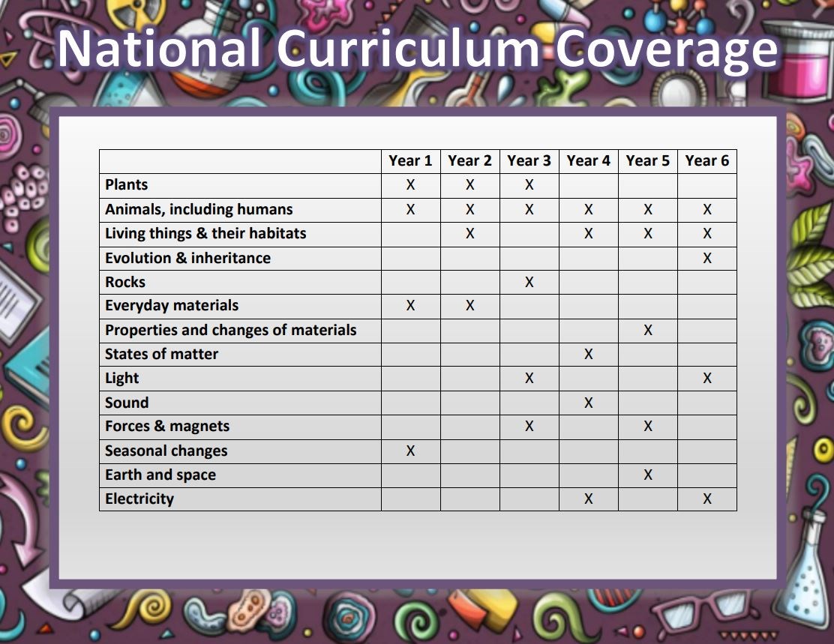The width and height of the screenshot is (834, 644).
Task: Select the Year 1 column header
Action: click(410, 160)
